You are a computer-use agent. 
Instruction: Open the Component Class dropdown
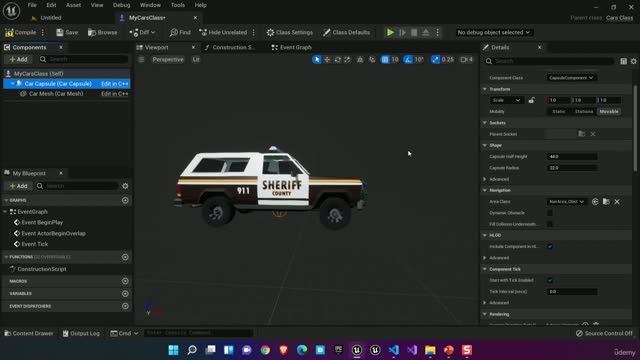click(571, 78)
